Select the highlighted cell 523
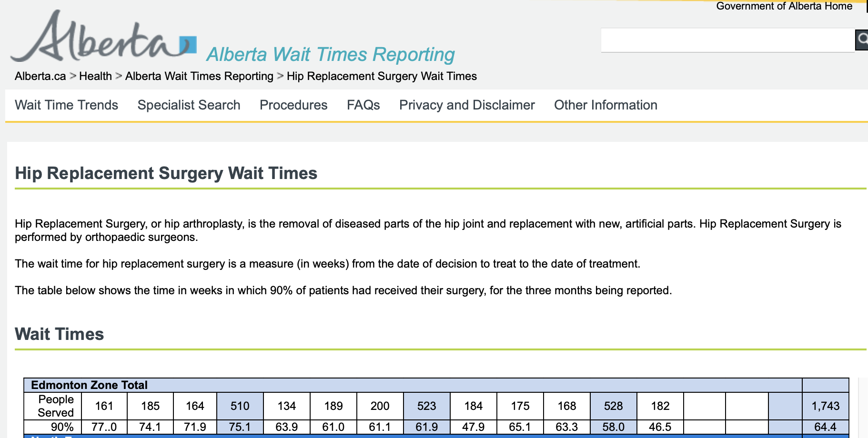This screenshot has width=868, height=438. point(427,406)
